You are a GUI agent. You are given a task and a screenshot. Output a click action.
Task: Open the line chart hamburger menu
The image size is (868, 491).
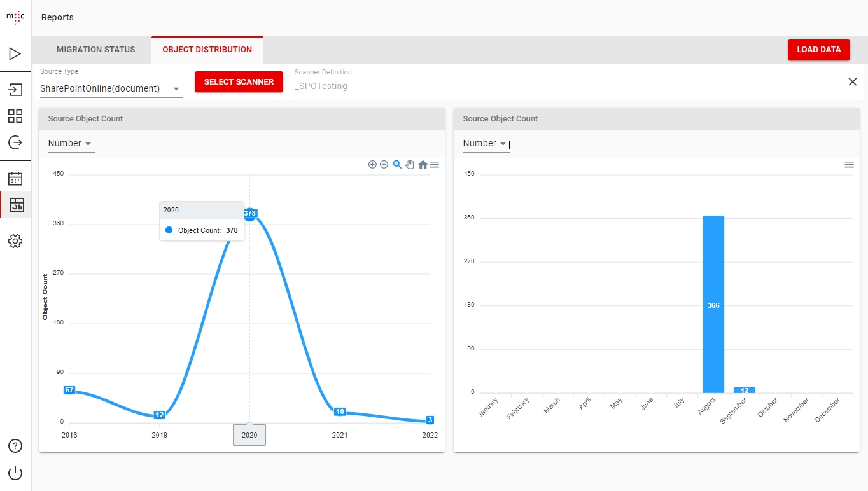pos(435,165)
